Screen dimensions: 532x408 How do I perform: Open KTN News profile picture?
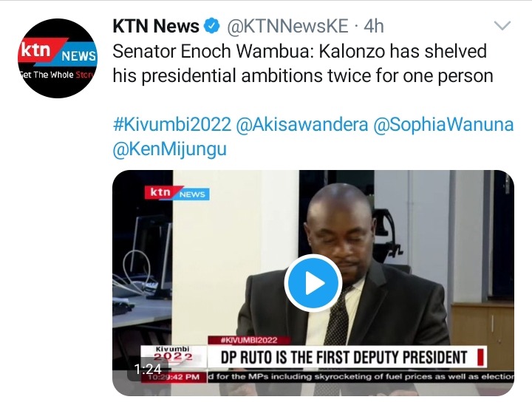tap(58, 58)
